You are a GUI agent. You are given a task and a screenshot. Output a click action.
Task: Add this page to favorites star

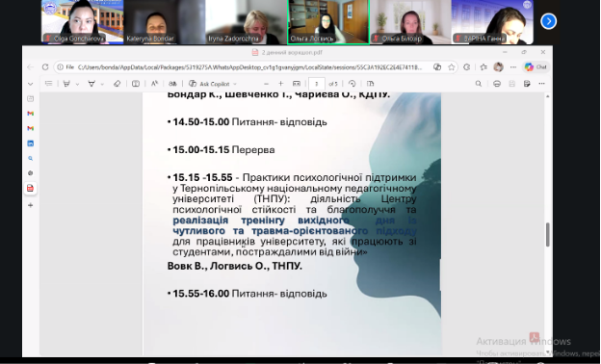[x=452, y=67]
